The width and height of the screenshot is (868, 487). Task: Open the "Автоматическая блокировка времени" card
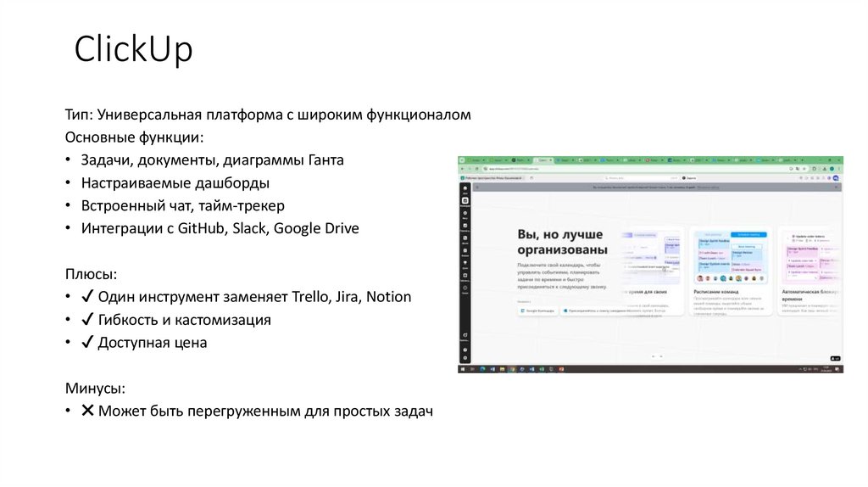click(810, 271)
